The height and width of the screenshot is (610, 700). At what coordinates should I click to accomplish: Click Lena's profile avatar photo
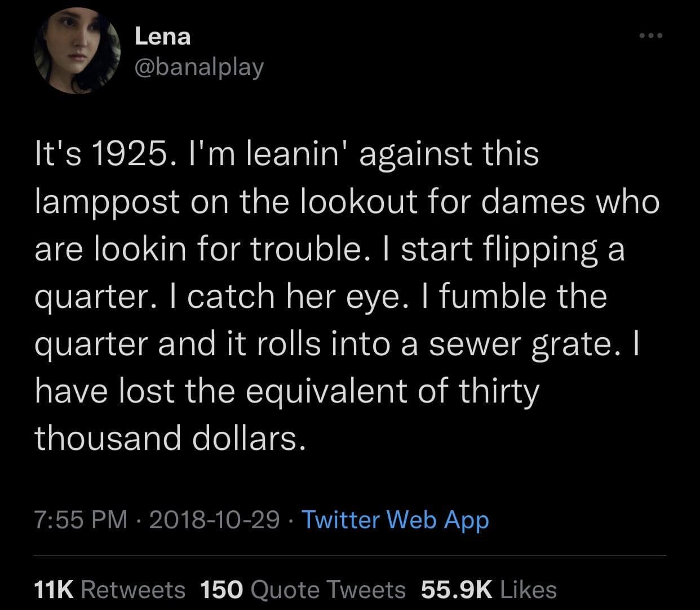click(78, 52)
